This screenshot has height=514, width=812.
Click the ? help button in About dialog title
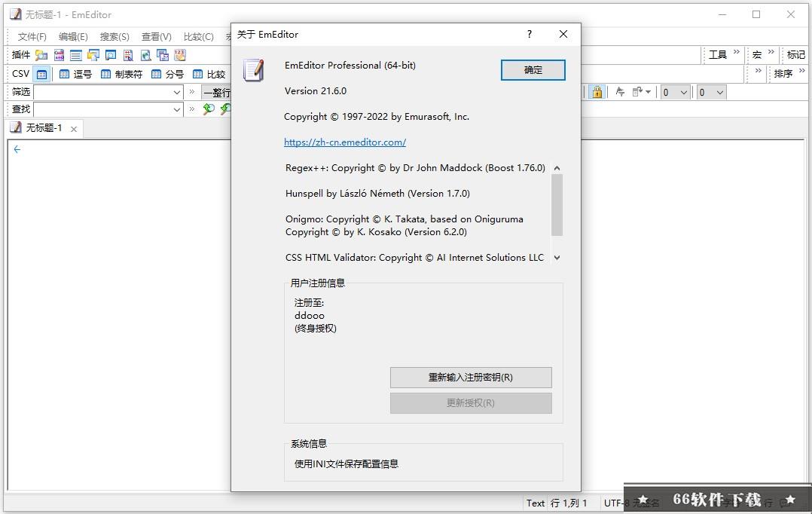[530, 34]
